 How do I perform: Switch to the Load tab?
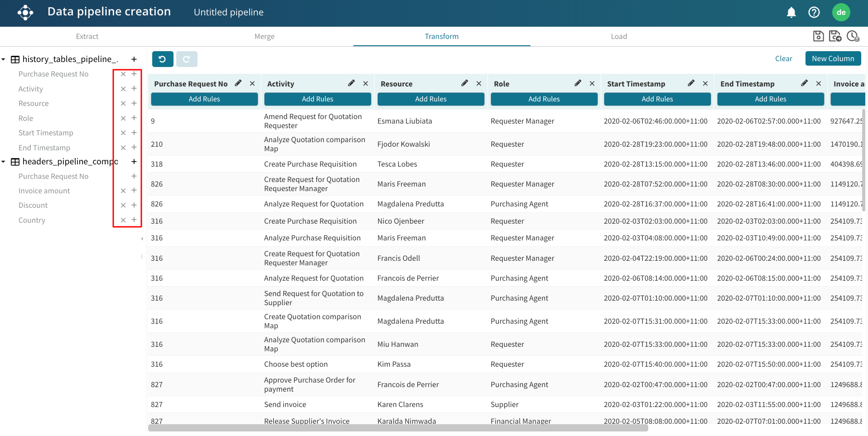coord(618,36)
